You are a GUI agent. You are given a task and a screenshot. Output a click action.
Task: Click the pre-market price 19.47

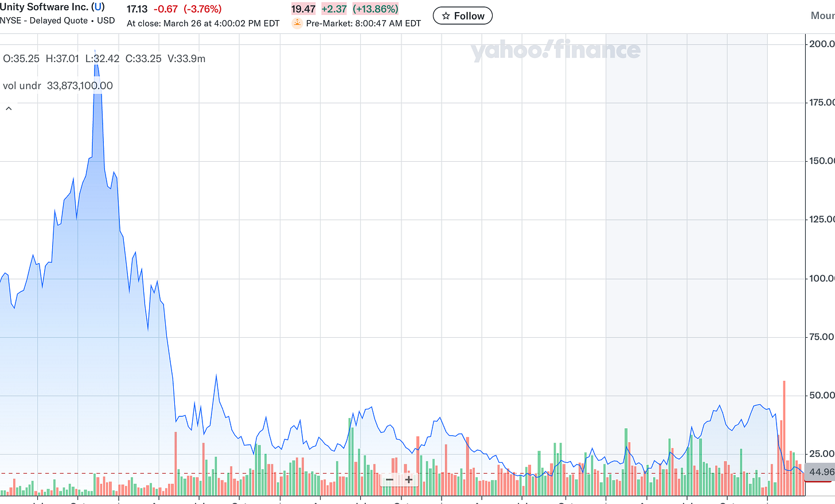click(x=303, y=9)
